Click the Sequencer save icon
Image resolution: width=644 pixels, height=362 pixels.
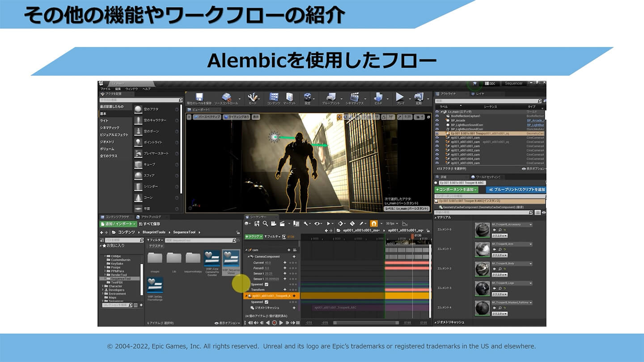(x=258, y=223)
